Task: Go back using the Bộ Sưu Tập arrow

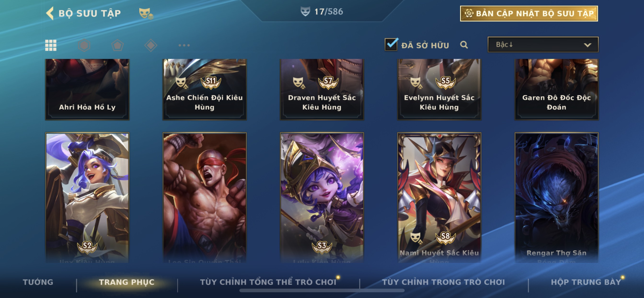Action: click(50, 13)
